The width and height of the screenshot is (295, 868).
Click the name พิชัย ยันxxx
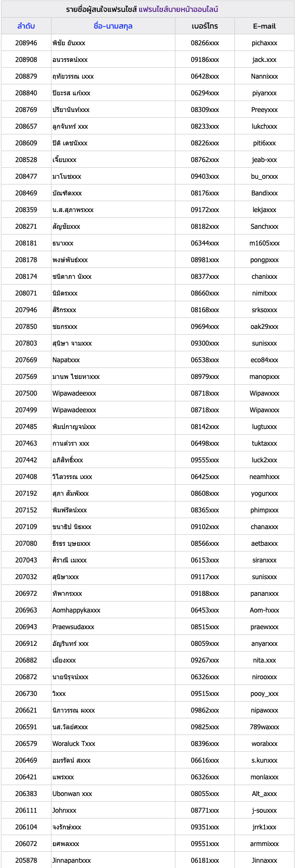pos(69,43)
